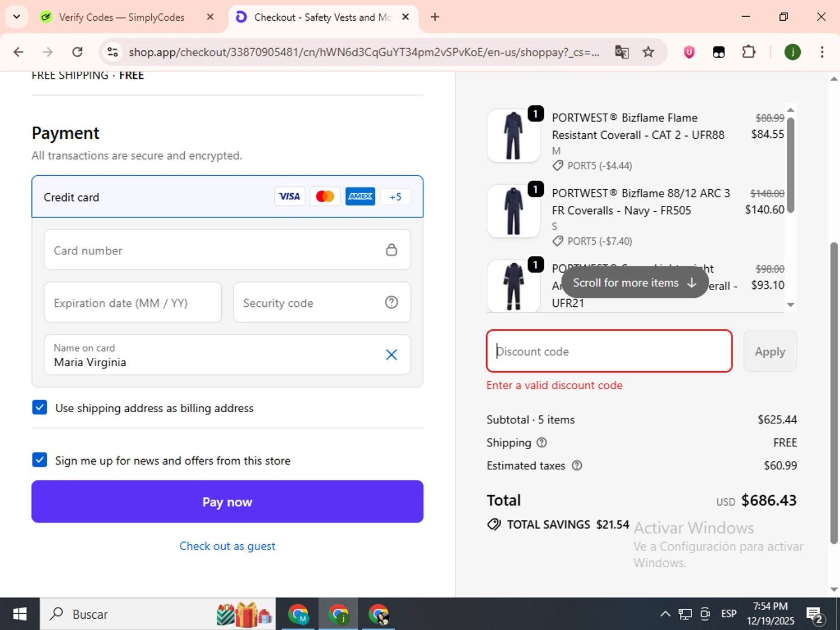Close the Verify Codes tab
Viewport: 840px width, 630px height.
[x=211, y=17]
